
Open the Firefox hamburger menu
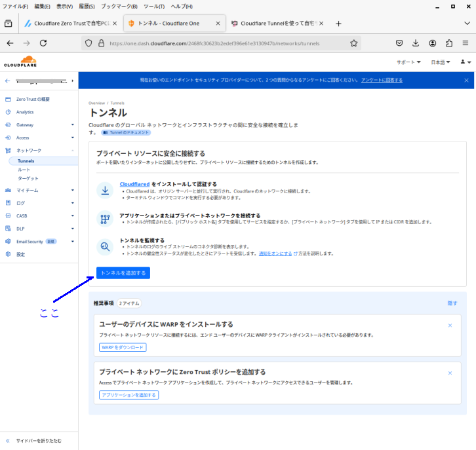click(466, 43)
